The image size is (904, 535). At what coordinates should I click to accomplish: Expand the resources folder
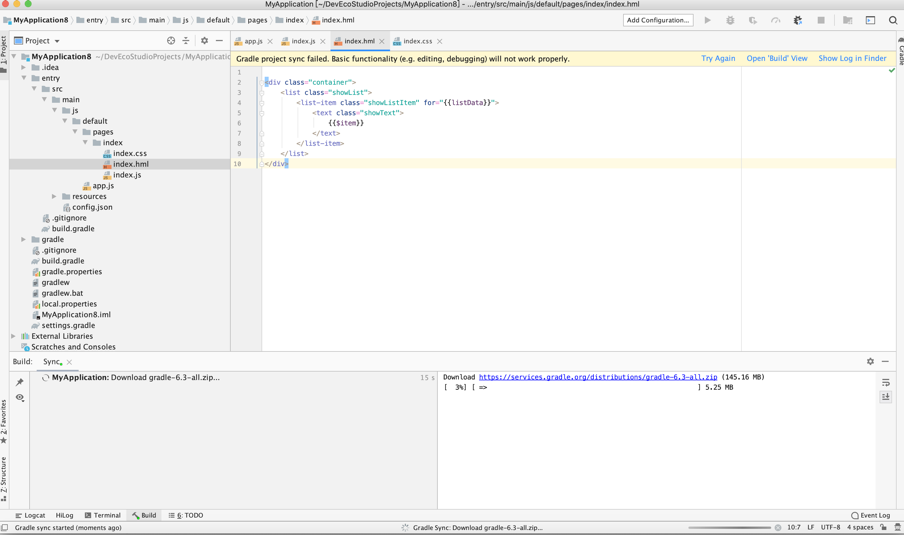[54, 197]
